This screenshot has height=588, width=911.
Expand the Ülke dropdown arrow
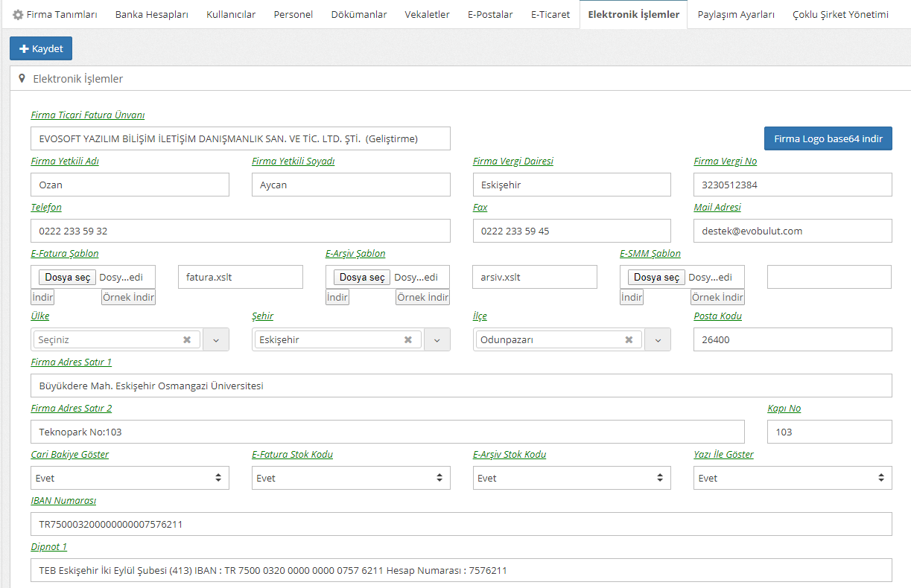click(216, 339)
